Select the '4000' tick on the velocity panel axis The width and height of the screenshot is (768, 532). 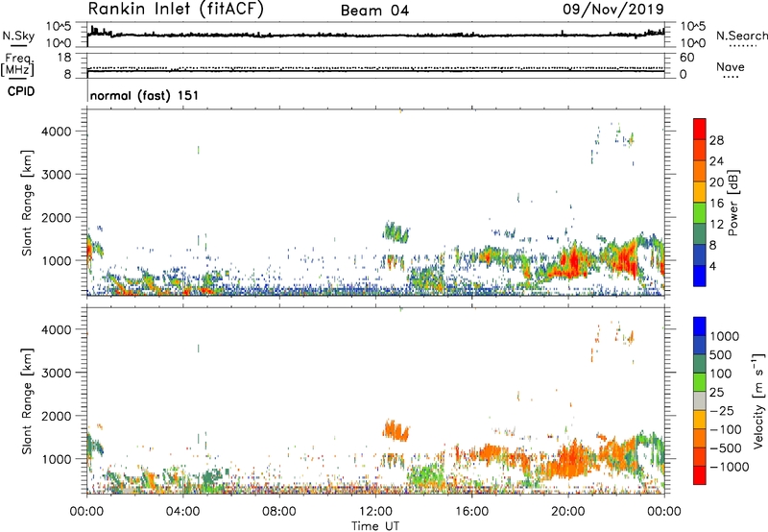coord(57,329)
